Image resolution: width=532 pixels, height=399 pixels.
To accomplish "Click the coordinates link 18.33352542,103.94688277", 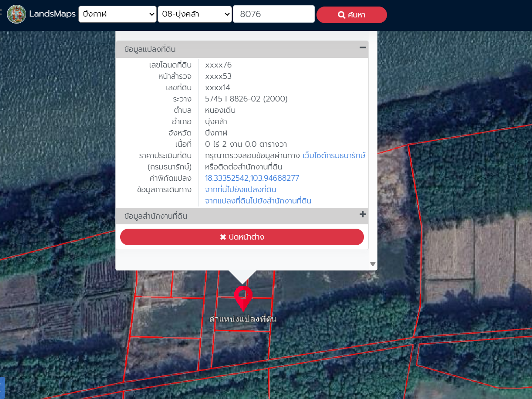I will point(252,178).
